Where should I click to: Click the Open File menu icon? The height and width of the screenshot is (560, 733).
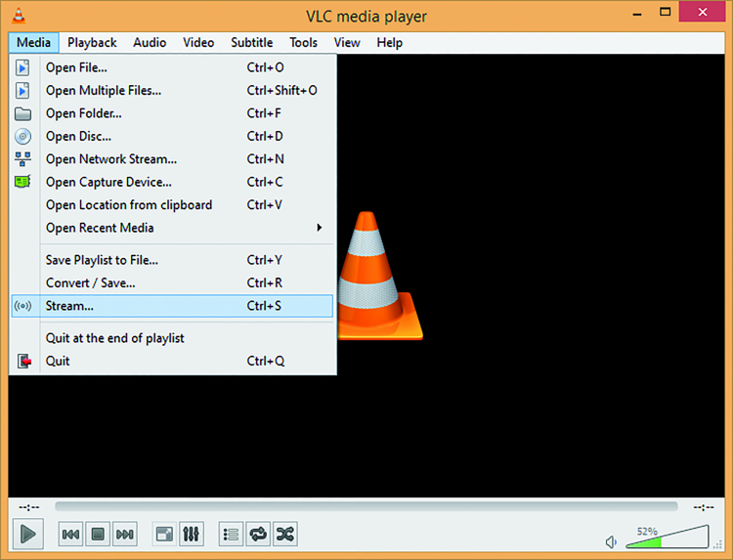pos(22,67)
